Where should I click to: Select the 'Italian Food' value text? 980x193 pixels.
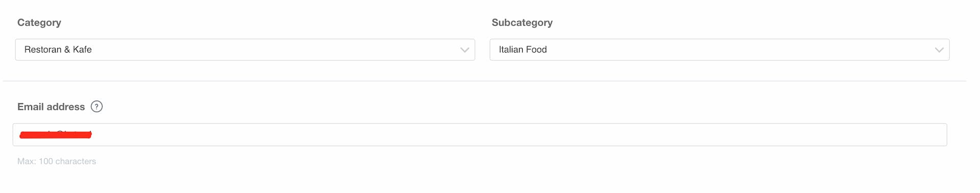tap(523, 50)
